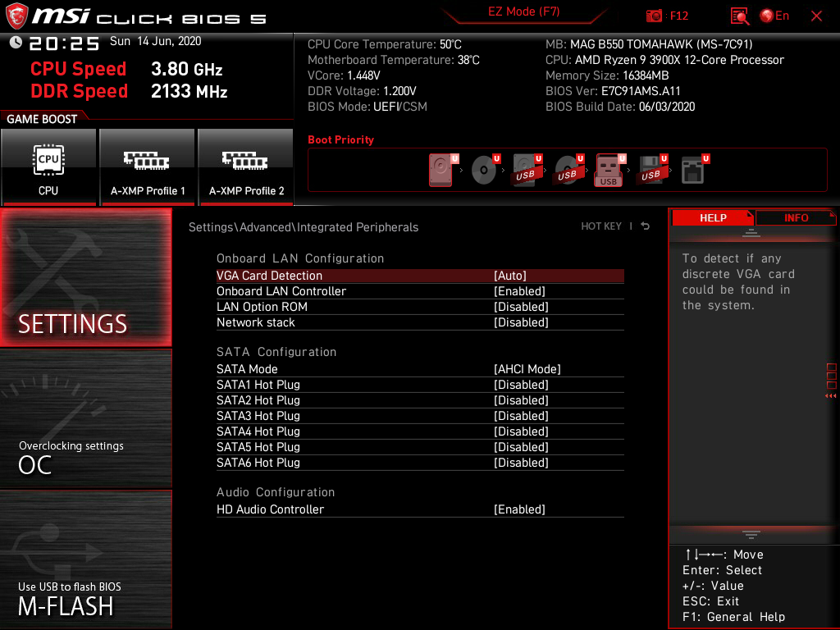The width and height of the screenshot is (840, 630).
Task: Click the GAME BOOST label
Action: [x=42, y=119]
